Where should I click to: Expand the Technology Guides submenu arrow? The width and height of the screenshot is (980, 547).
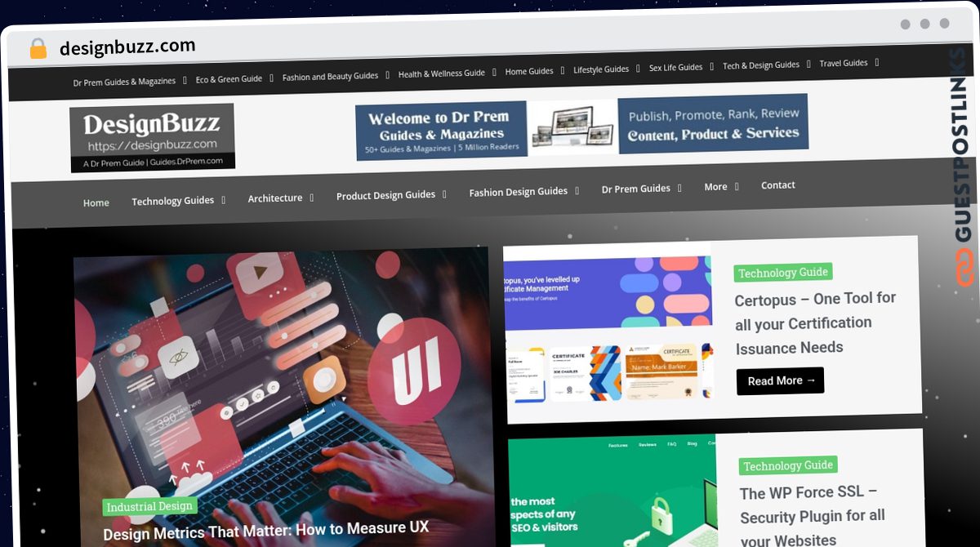[x=224, y=199]
